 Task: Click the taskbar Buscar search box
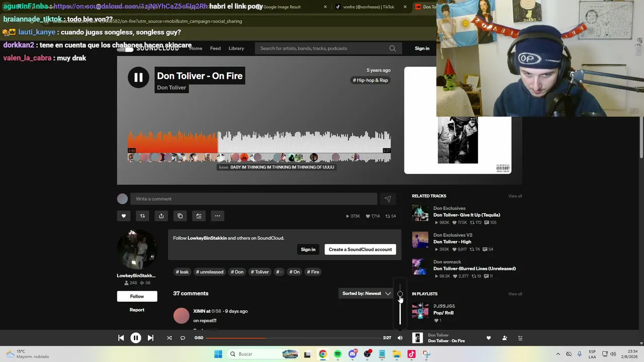263,354
